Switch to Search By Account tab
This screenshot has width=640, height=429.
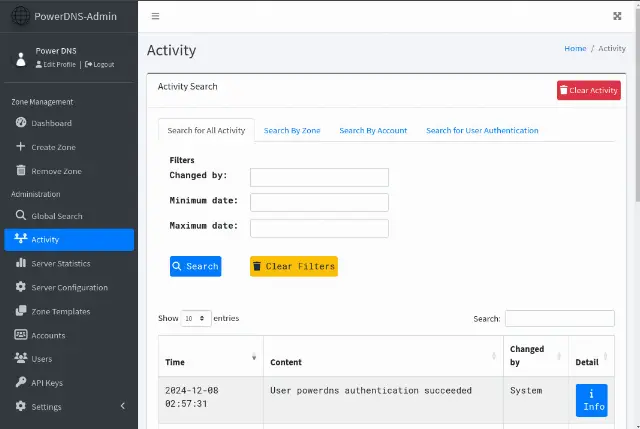(373, 131)
